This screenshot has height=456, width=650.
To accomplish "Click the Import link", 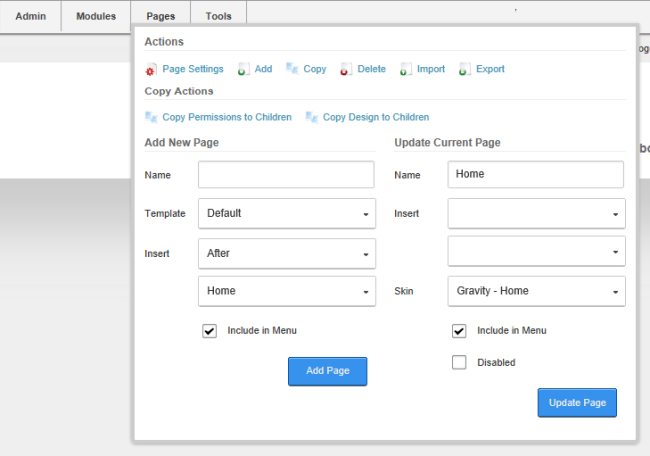I will click(431, 69).
